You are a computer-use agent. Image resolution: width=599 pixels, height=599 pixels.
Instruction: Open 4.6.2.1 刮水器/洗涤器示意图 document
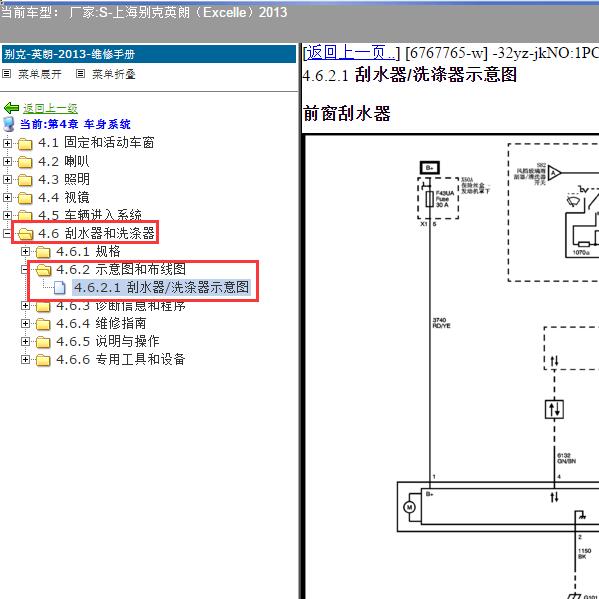point(161,287)
